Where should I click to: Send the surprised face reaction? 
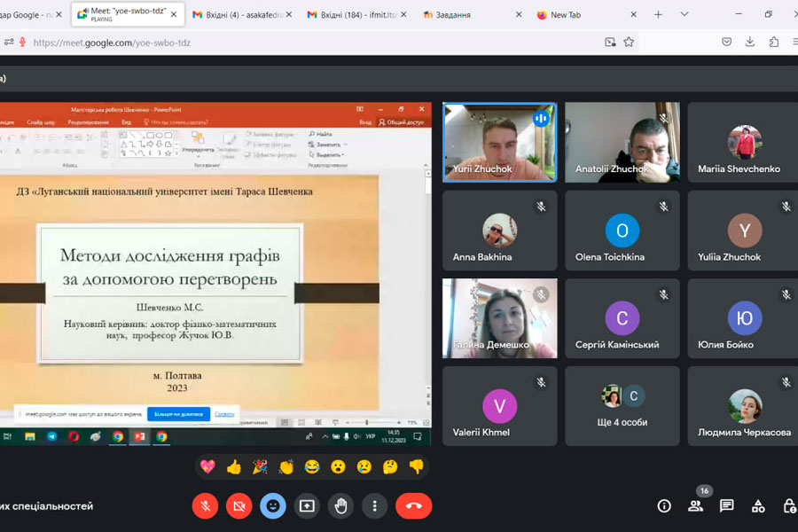pyautogui.click(x=338, y=466)
